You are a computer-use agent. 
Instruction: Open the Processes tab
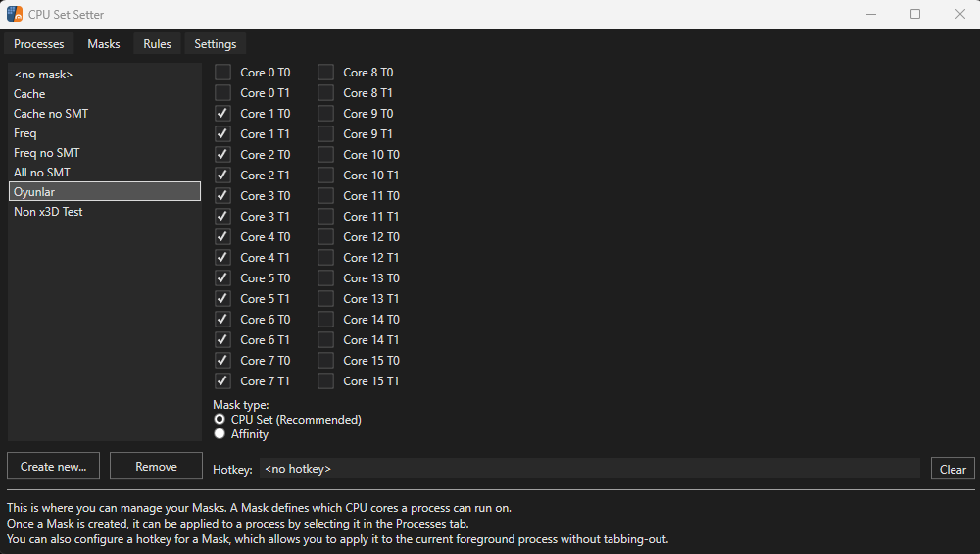(39, 44)
